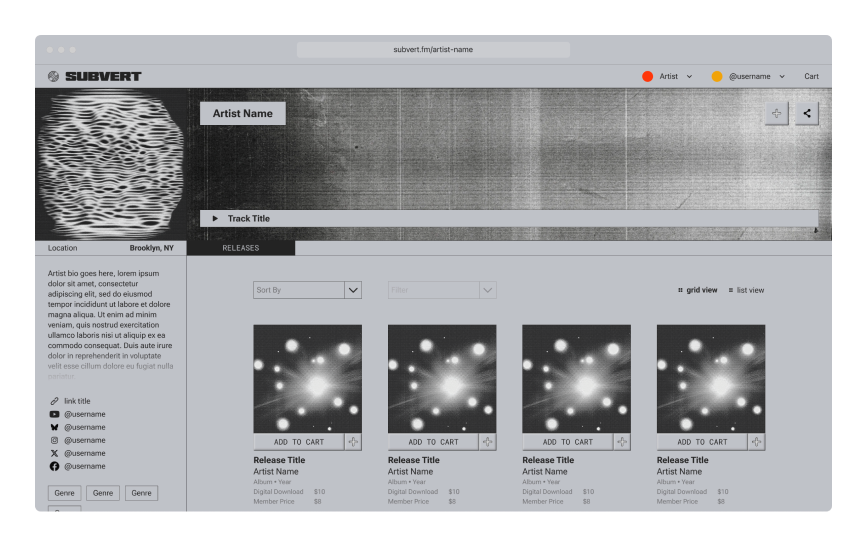This screenshot has width=867, height=547.
Task: Open the second release cover art
Action: 442,379
